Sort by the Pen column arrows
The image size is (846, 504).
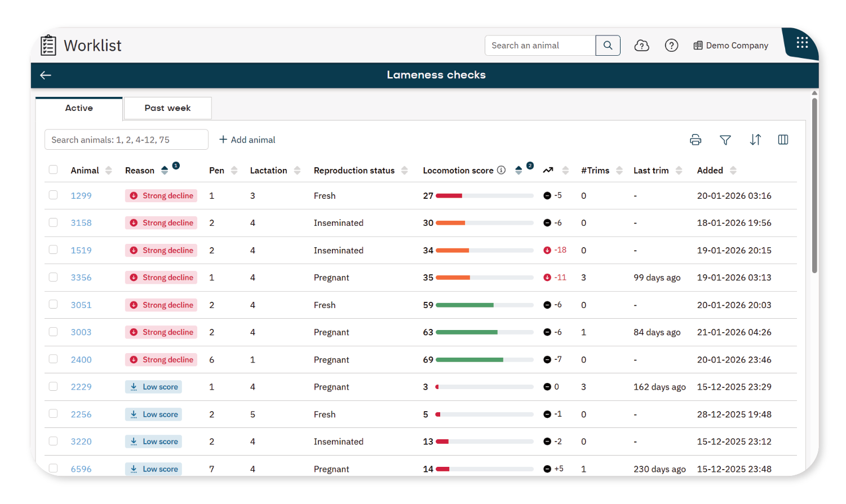tap(234, 171)
